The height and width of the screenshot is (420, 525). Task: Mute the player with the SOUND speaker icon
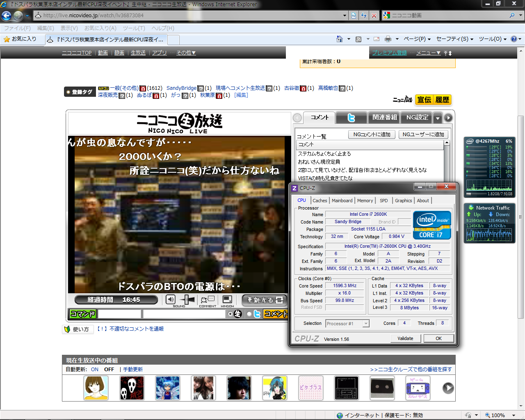pos(171,299)
